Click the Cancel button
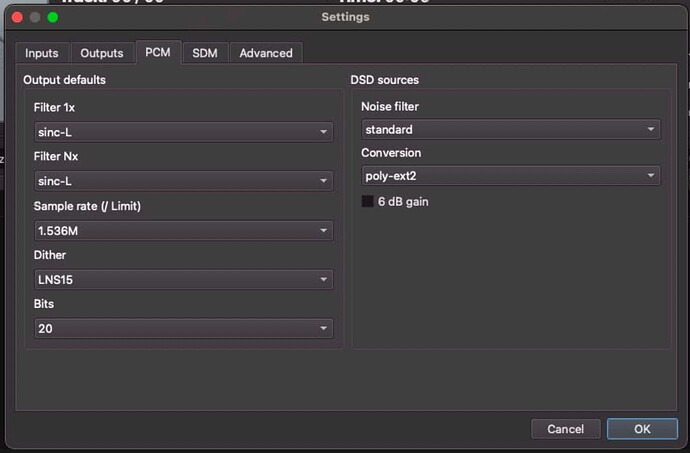 (x=566, y=429)
